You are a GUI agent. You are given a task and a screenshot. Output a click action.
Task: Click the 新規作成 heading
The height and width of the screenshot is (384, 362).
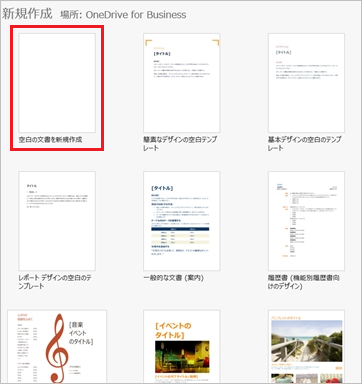(27, 14)
